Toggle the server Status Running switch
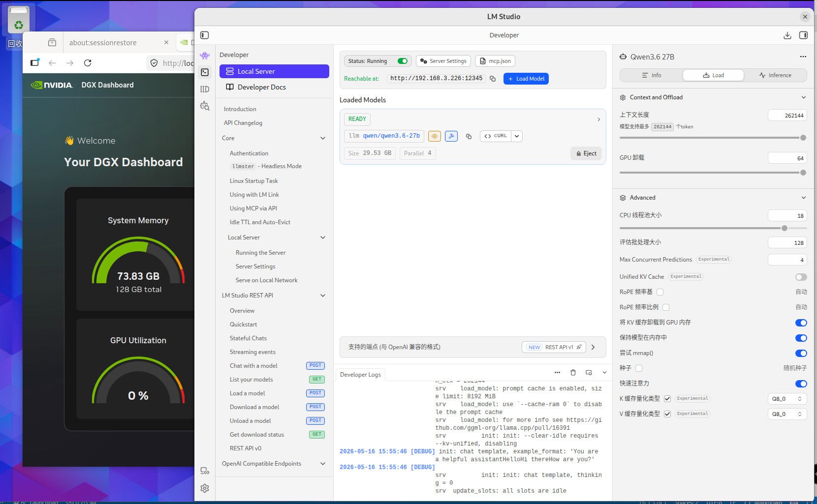This screenshot has width=817, height=504. [403, 61]
